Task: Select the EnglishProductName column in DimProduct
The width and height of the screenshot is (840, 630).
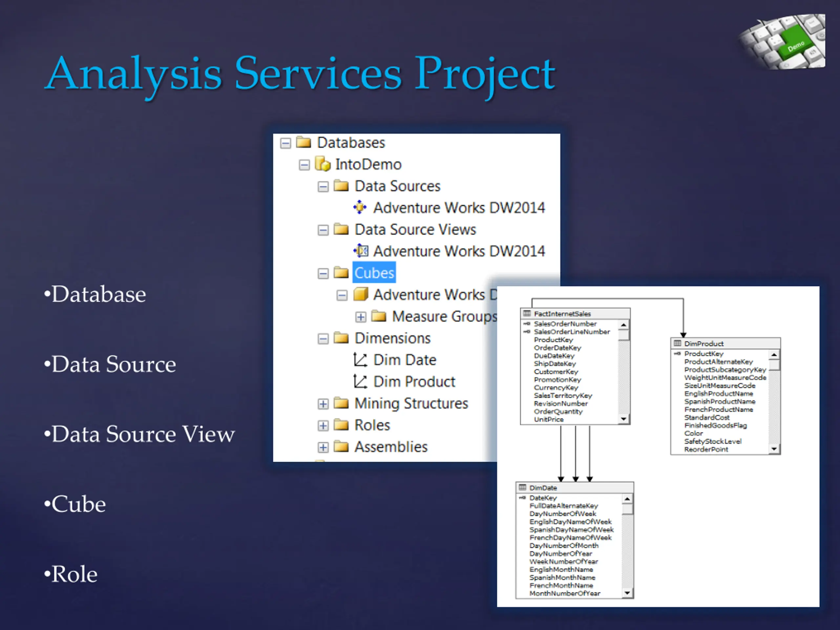Action: [x=719, y=394]
